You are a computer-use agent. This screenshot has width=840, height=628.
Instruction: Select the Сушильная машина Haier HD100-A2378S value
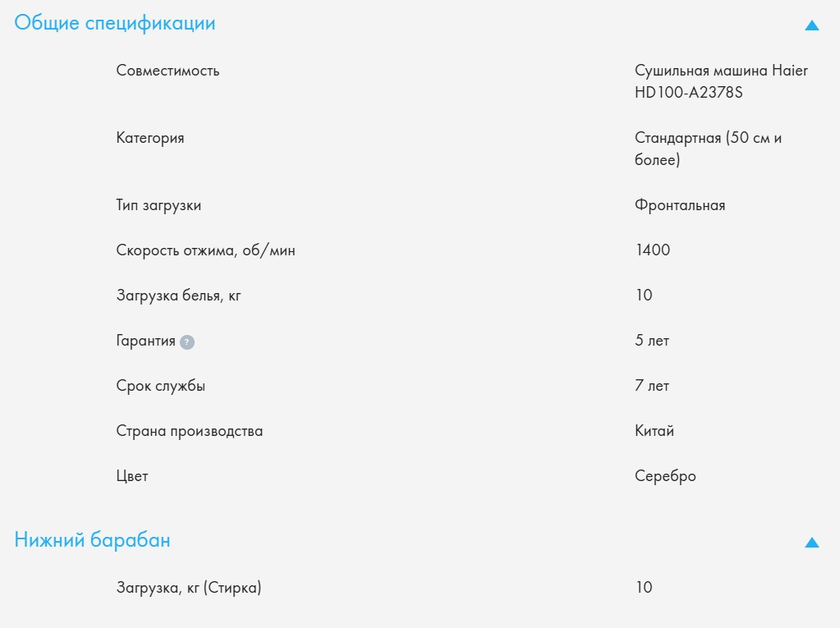[x=721, y=82]
